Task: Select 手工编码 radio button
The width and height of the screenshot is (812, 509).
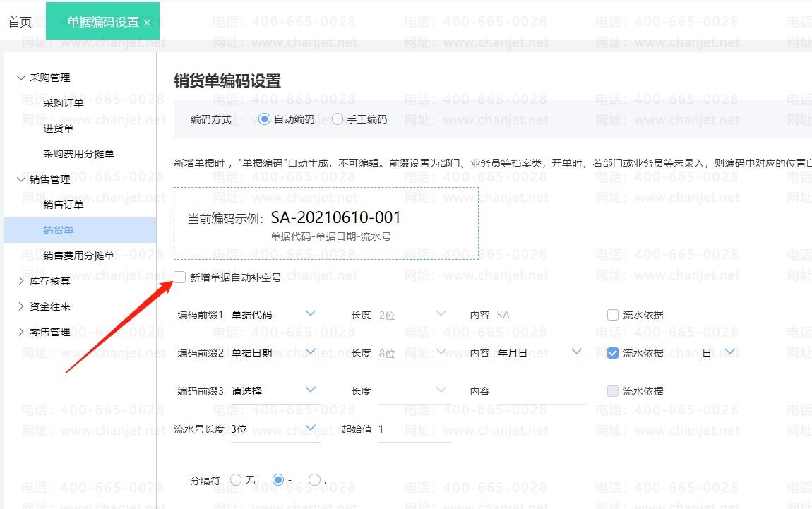Action: click(x=338, y=119)
